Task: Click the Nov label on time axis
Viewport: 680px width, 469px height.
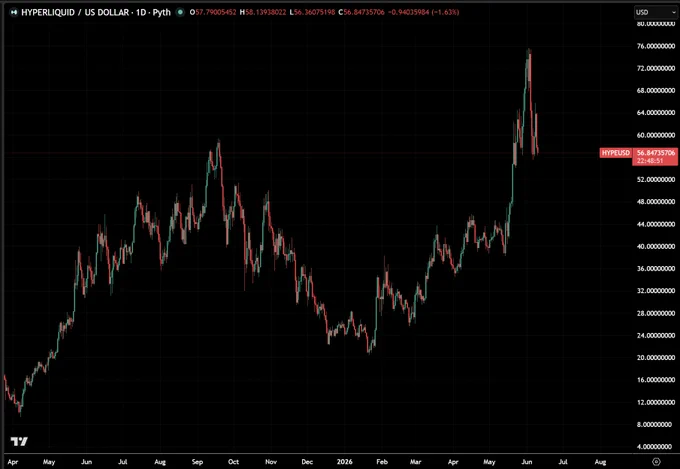Action: 271,462
